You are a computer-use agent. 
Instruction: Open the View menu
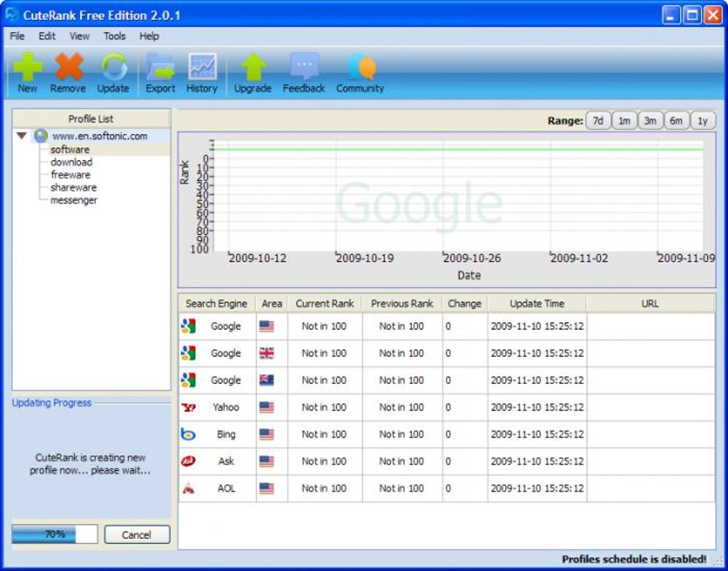coord(79,36)
